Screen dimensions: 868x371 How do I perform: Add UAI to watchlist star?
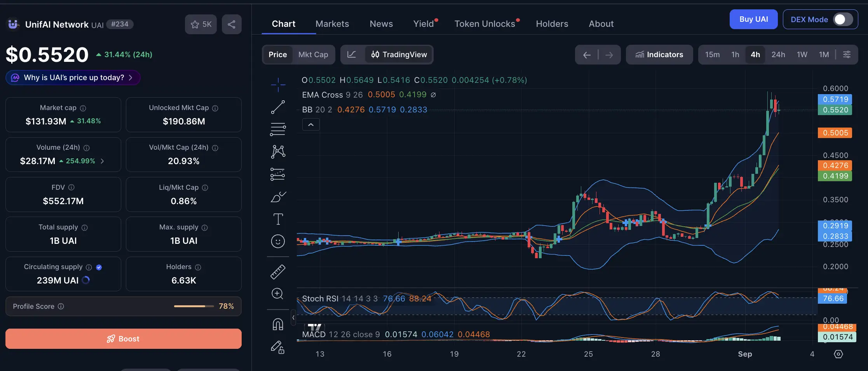coord(201,24)
